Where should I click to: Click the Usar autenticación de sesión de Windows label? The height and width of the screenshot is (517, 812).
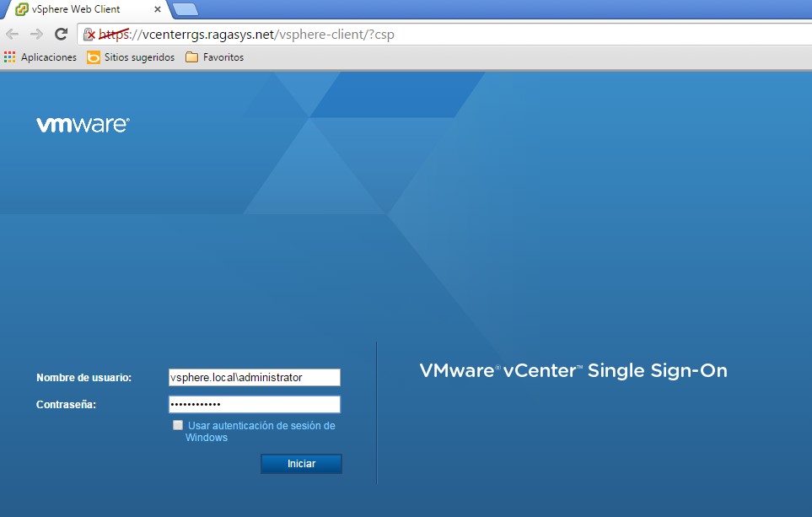coord(261,431)
